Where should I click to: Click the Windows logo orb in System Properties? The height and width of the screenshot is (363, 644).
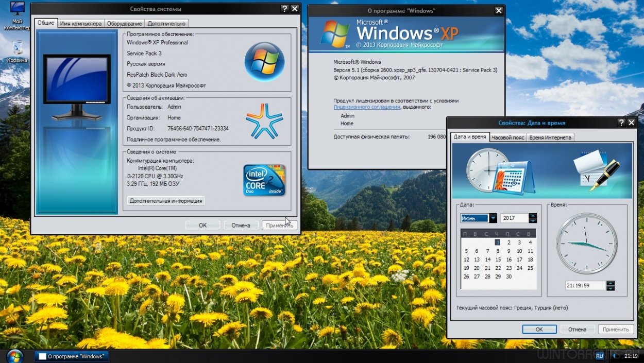(x=264, y=61)
